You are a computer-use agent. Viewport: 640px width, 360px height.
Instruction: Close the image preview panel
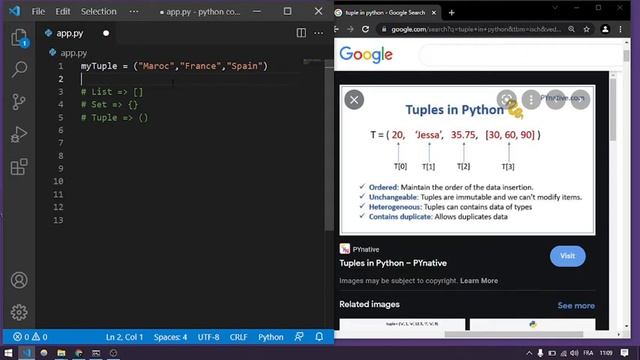(354, 100)
